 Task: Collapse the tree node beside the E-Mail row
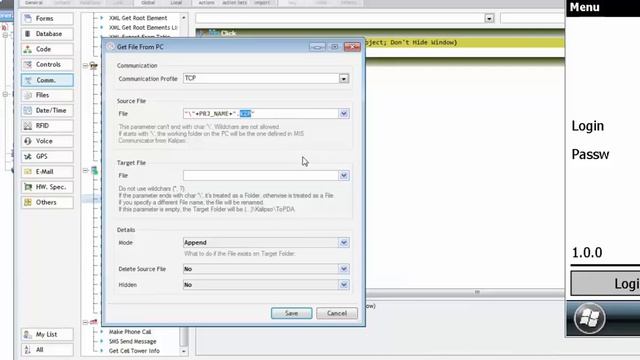pos(86,171)
